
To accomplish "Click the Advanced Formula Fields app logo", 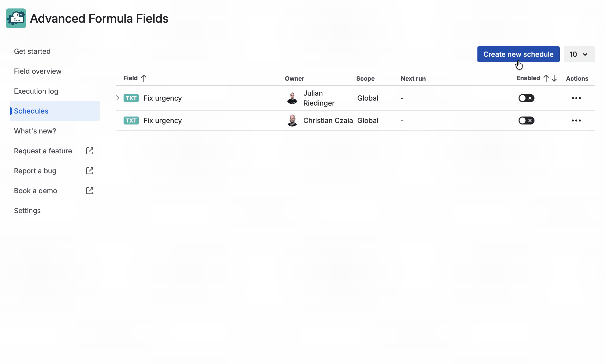I will (x=16, y=18).
